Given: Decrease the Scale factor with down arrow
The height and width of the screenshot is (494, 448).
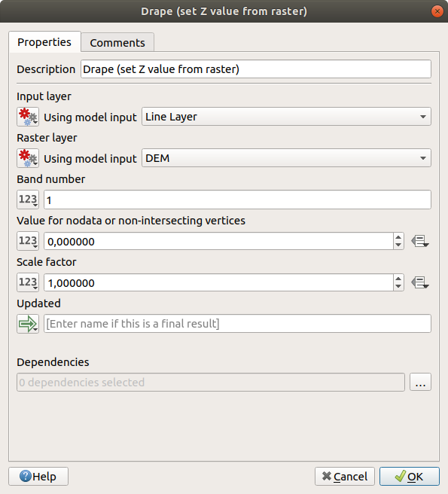Looking at the screenshot, I should (398, 286).
